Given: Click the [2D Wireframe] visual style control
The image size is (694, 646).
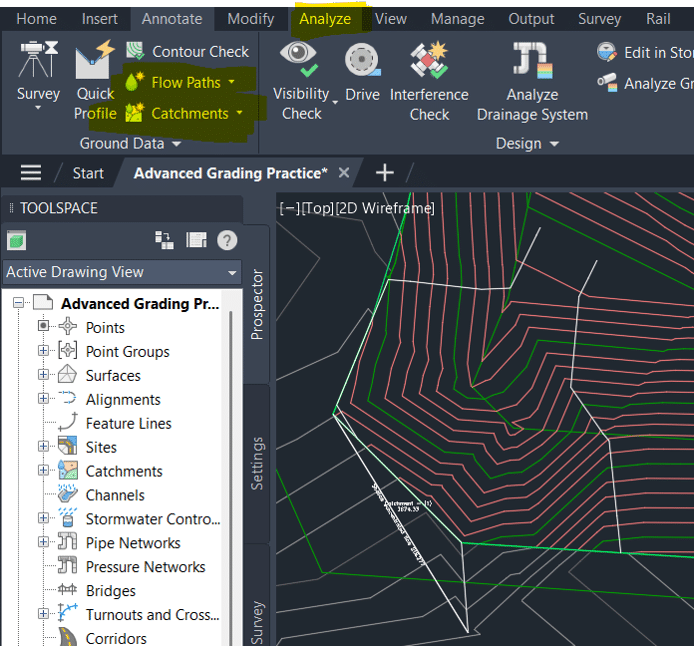Looking at the screenshot, I should point(385,208).
